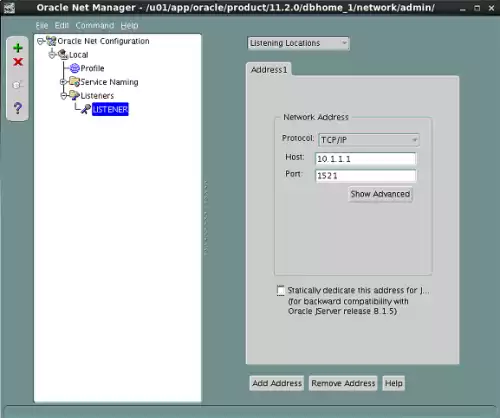Click the Show Advanced button
The image size is (500, 418).
point(380,194)
